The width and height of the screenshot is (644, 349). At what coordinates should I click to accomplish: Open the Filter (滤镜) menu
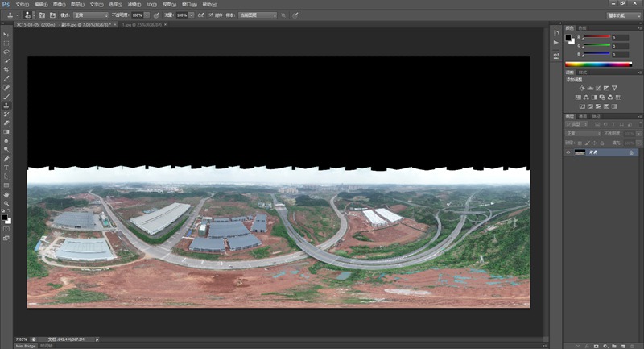pos(132,4)
